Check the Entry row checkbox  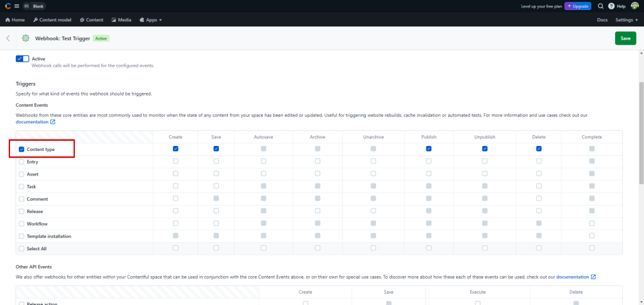pos(22,162)
